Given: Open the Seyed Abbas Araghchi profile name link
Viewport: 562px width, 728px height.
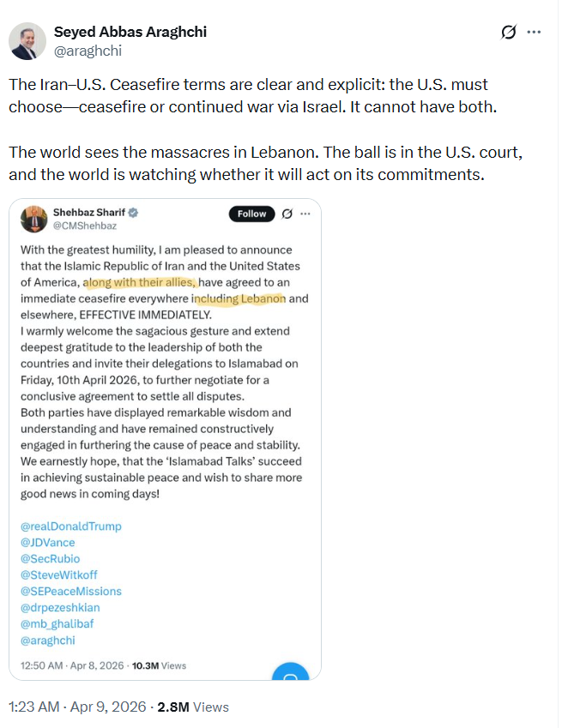Looking at the screenshot, I should (130, 32).
